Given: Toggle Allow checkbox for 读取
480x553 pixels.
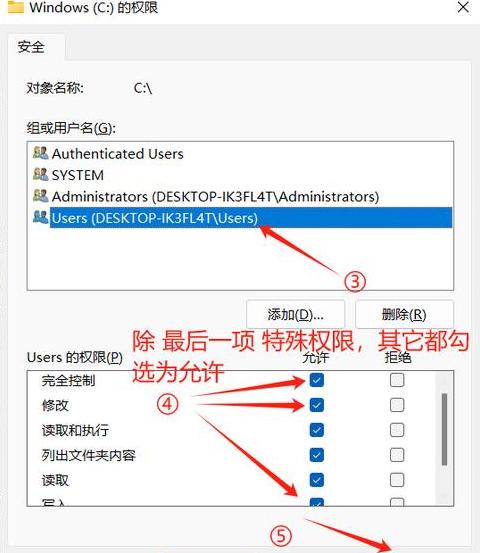Looking at the screenshot, I should 316,480.
